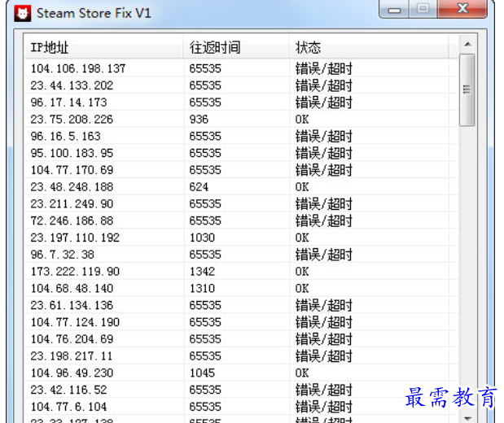
Task: Select the row 23.42.116.52
Action: point(241,390)
